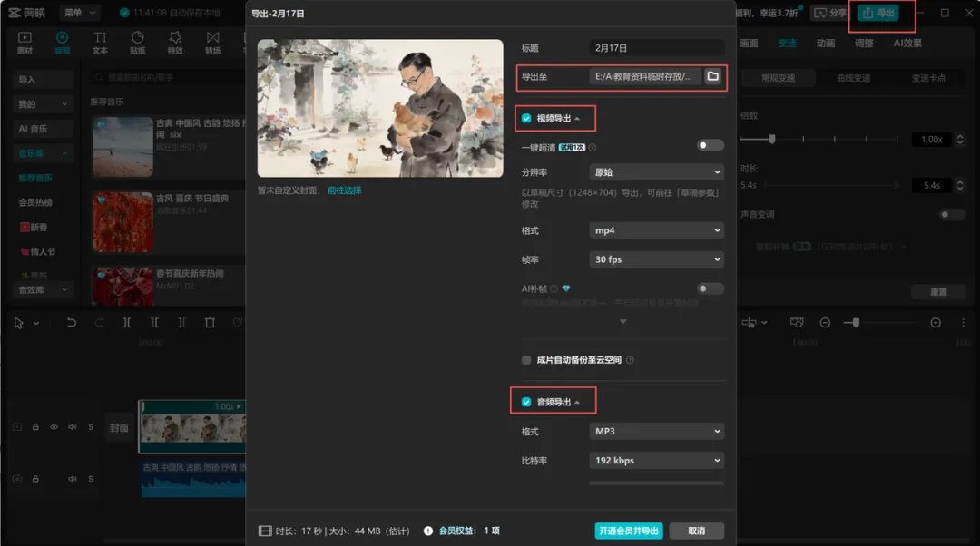
Task: Select the 音频 audio panel icon
Action: [x=62, y=43]
